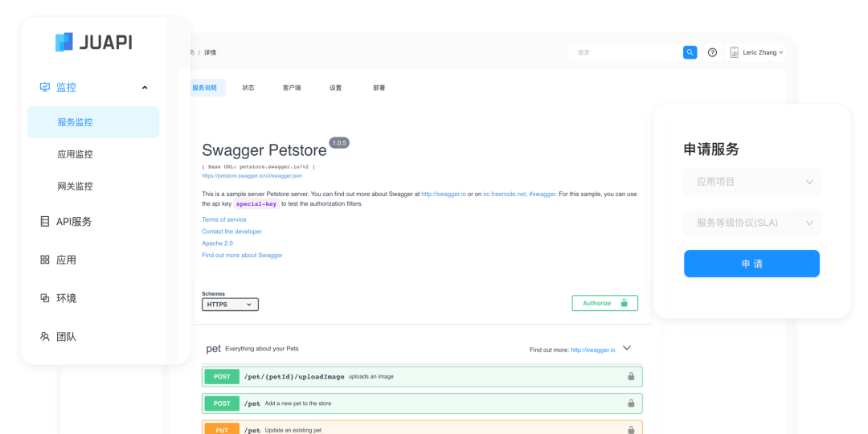
Task: Open the 服务等级协议(SLA) dropdown
Action: [751, 223]
